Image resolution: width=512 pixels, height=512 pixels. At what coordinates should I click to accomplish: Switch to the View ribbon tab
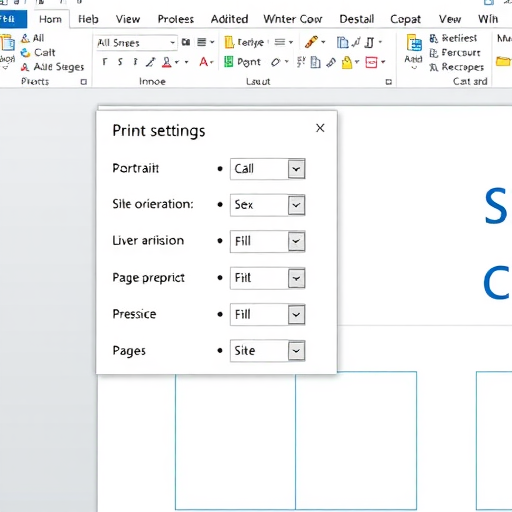(x=128, y=19)
